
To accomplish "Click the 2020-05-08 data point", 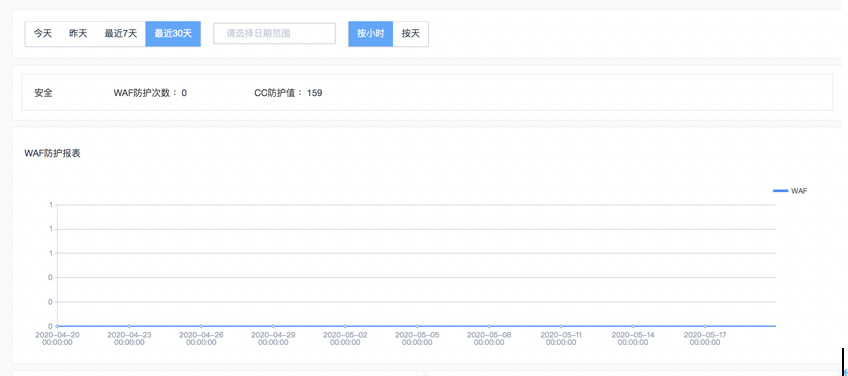I will point(489,326).
